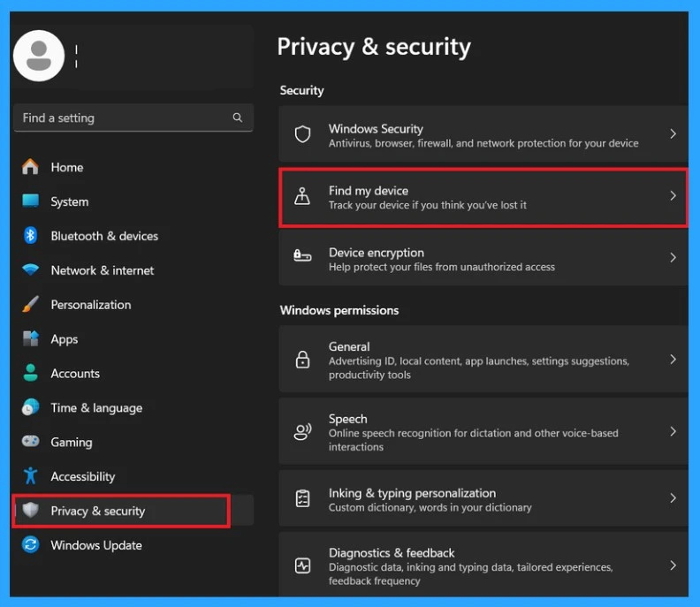Click the Accounts person icon
Viewport: 700px width, 607px height.
30,373
